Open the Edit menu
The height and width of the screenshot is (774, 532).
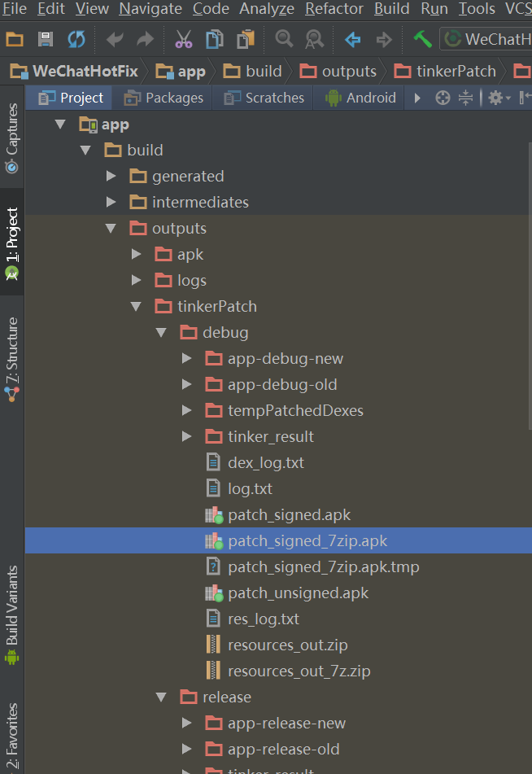50,8
